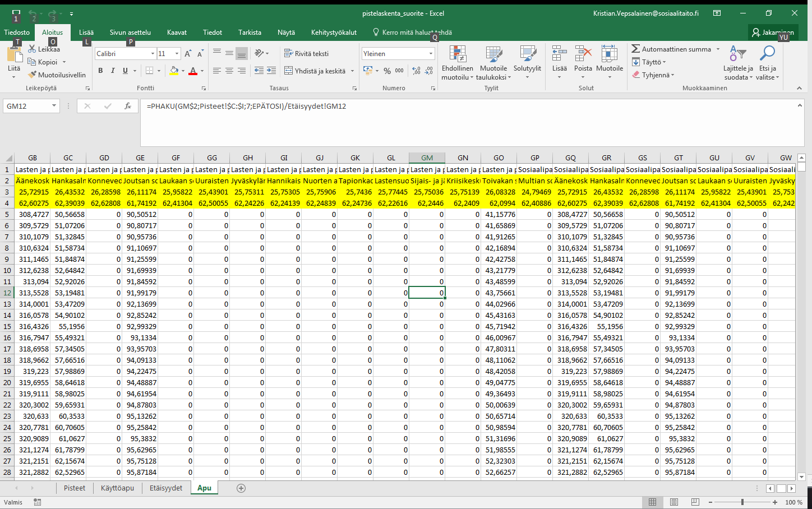Viewport: 812px width, 509px height.
Task: Click the Muotoile format cells icon
Action: click(x=610, y=54)
